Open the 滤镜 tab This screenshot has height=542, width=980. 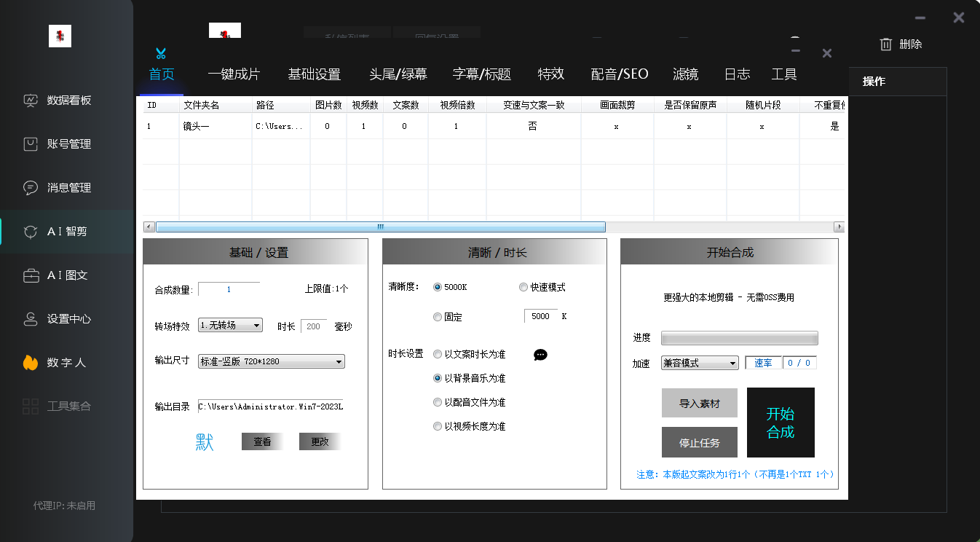[x=685, y=74]
